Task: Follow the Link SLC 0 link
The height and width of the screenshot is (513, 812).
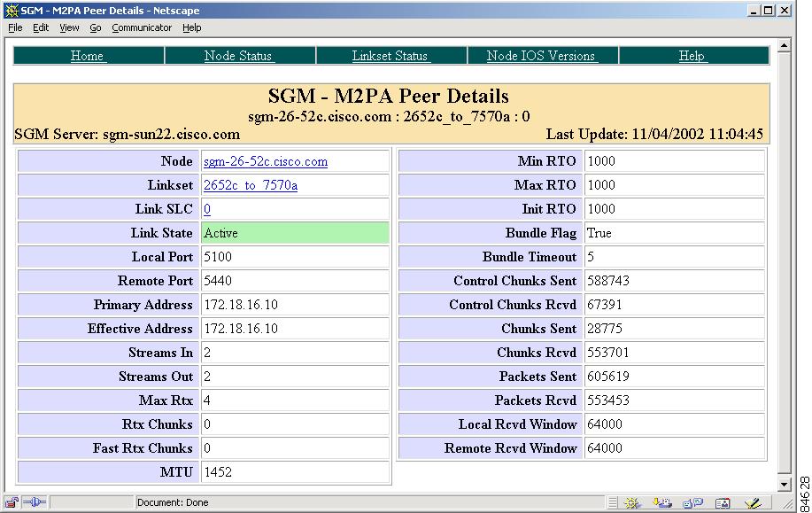Action: (x=207, y=209)
